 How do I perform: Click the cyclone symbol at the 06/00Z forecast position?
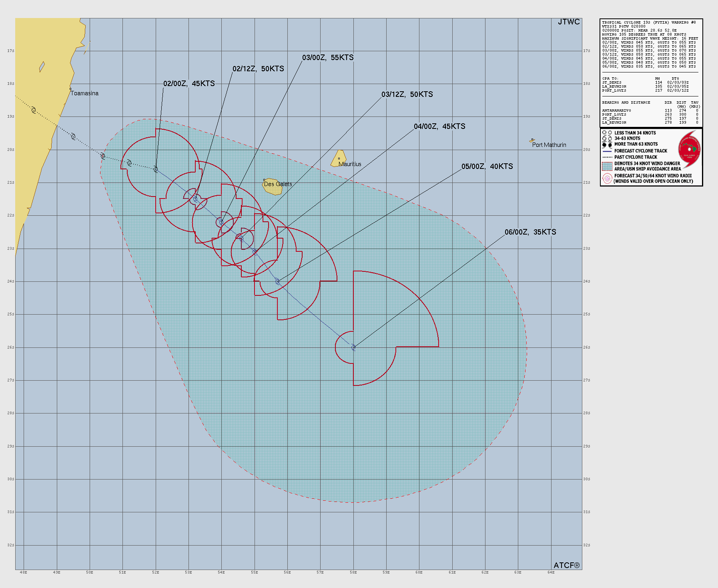353,347
